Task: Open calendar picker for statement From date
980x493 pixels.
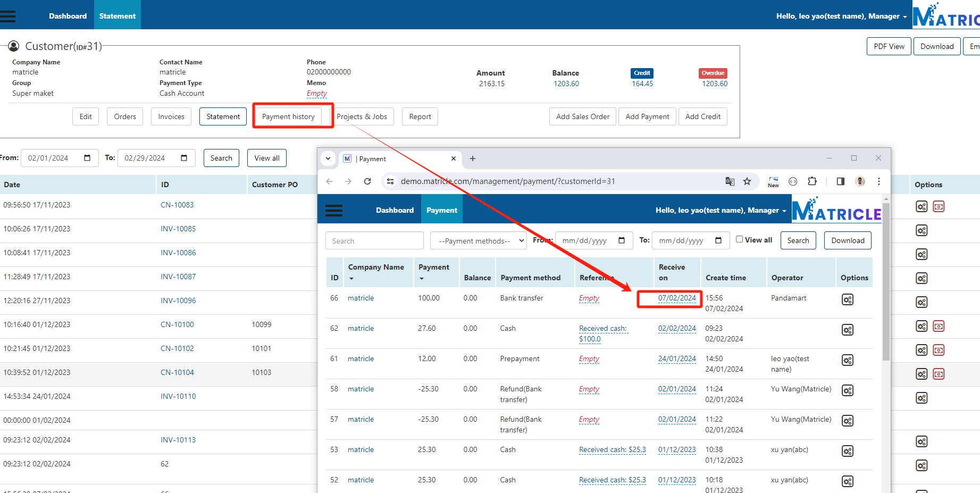Action: (x=88, y=158)
